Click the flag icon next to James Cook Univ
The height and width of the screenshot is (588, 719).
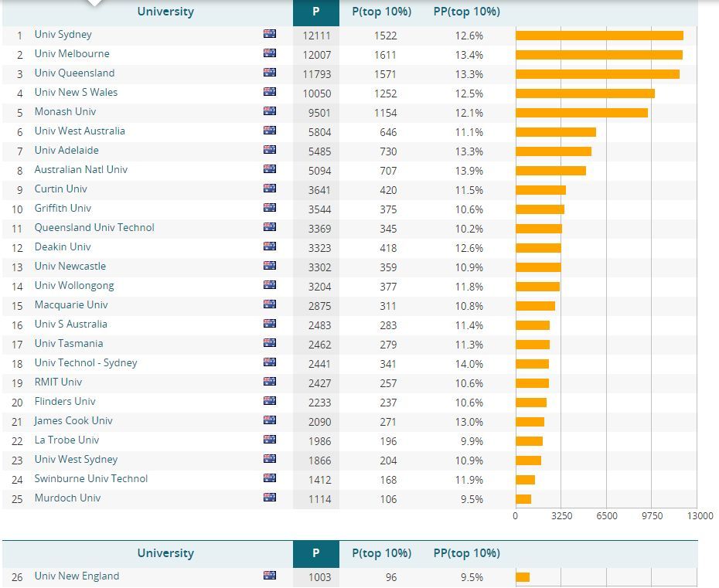point(270,420)
